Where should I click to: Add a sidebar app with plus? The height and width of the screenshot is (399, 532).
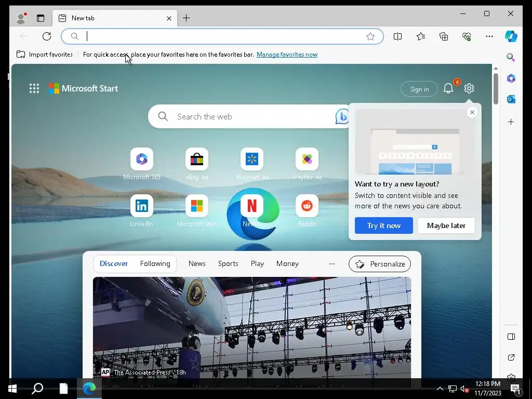tap(511, 122)
